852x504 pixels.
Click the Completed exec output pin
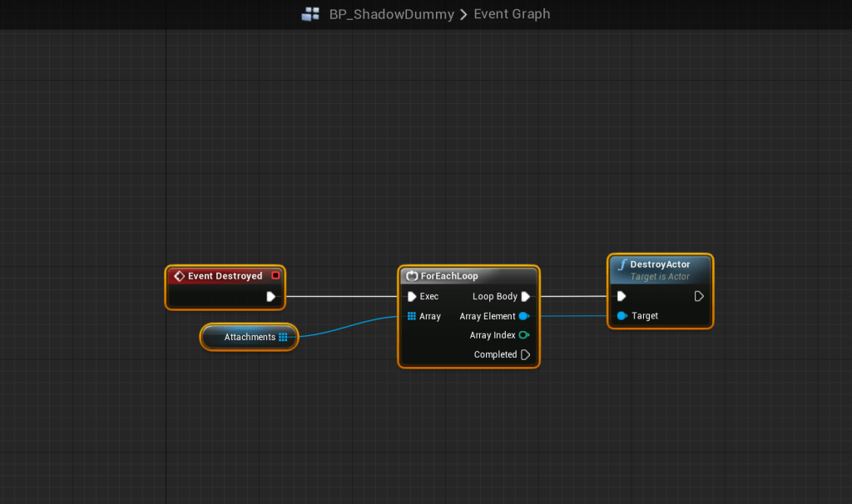click(x=525, y=354)
